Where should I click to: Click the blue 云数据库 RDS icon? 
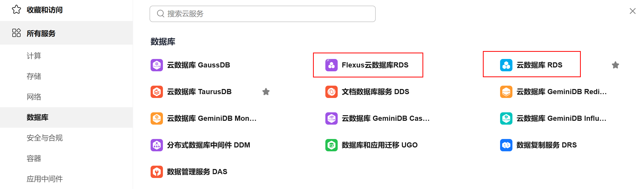506,65
